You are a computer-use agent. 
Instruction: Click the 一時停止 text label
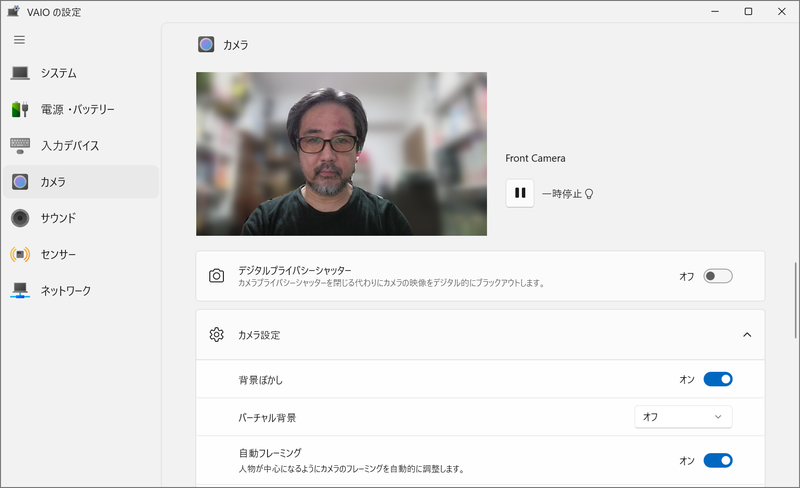562,194
